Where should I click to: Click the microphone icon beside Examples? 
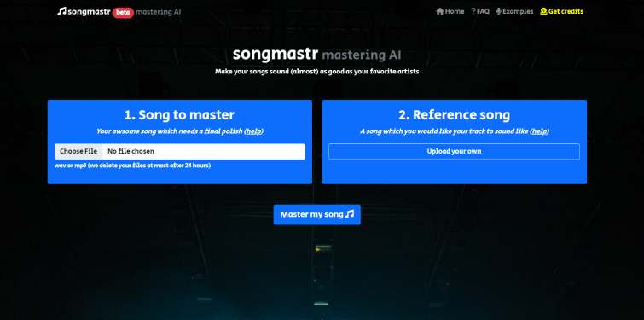pyautogui.click(x=499, y=11)
